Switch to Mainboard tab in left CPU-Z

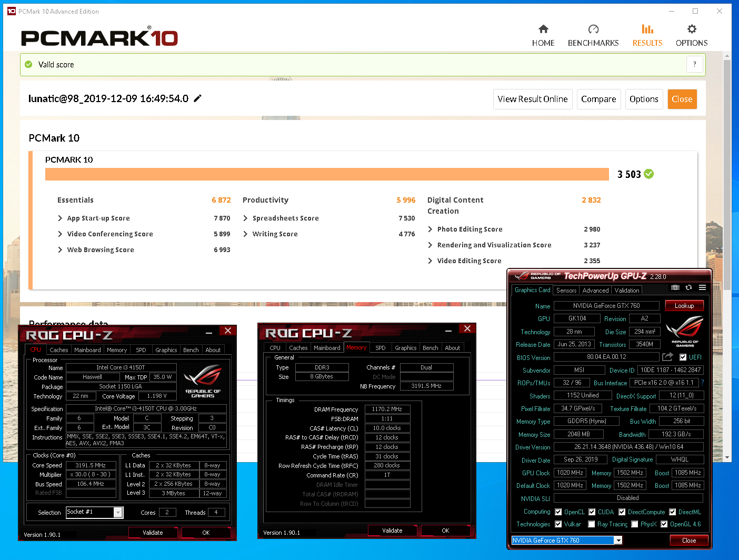point(87,350)
